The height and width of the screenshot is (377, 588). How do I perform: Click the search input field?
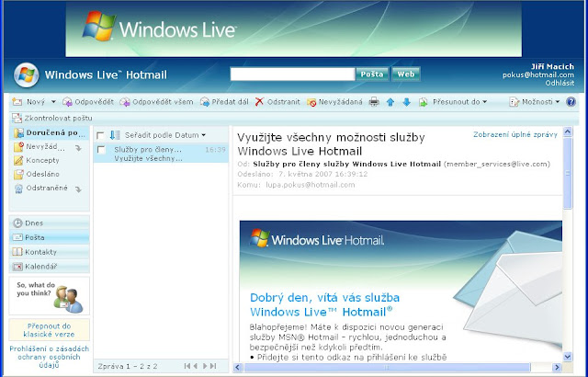coord(292,74)
